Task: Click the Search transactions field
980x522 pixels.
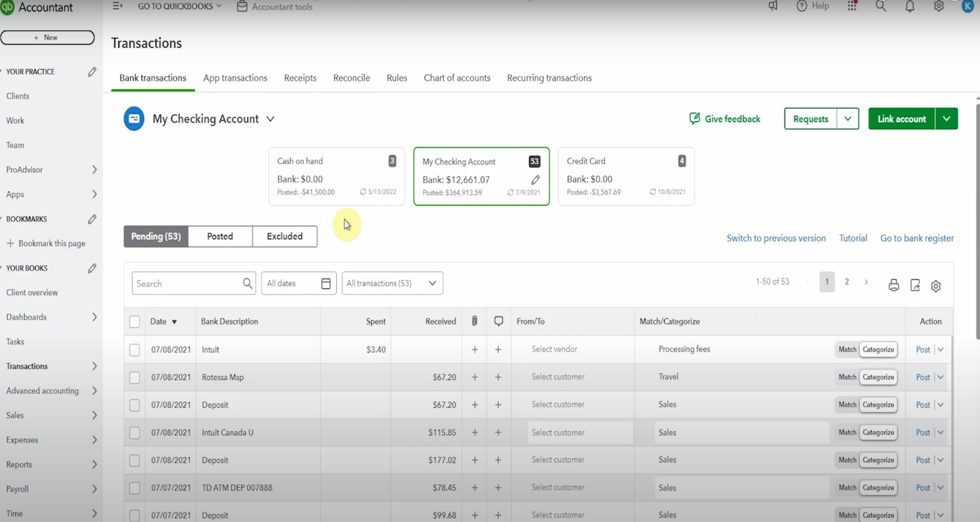Action: pyautogui.click(x=194, y=283)
